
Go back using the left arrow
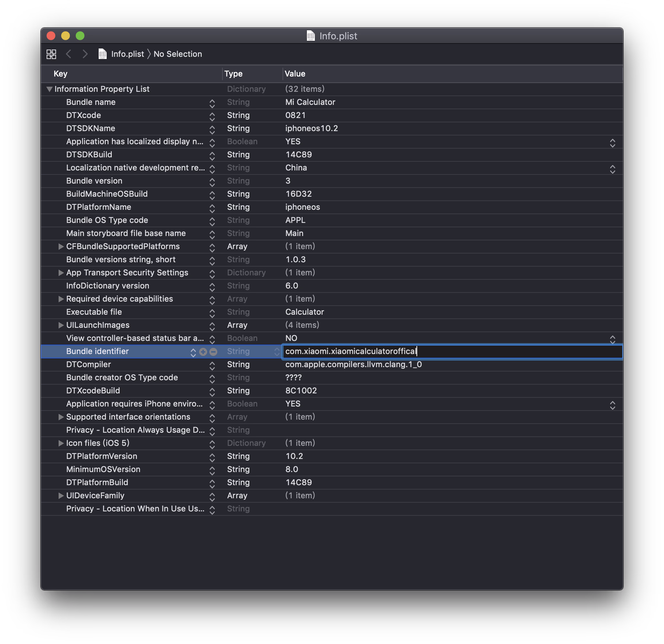(68, 54)
